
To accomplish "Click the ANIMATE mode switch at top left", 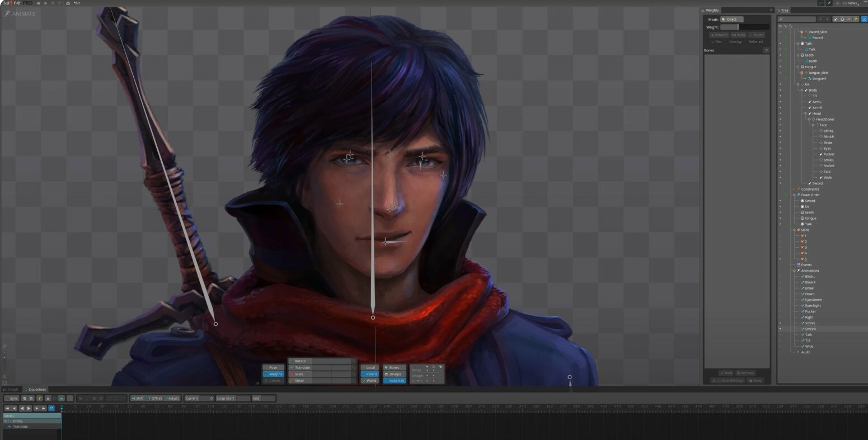I will click(20, 13).
